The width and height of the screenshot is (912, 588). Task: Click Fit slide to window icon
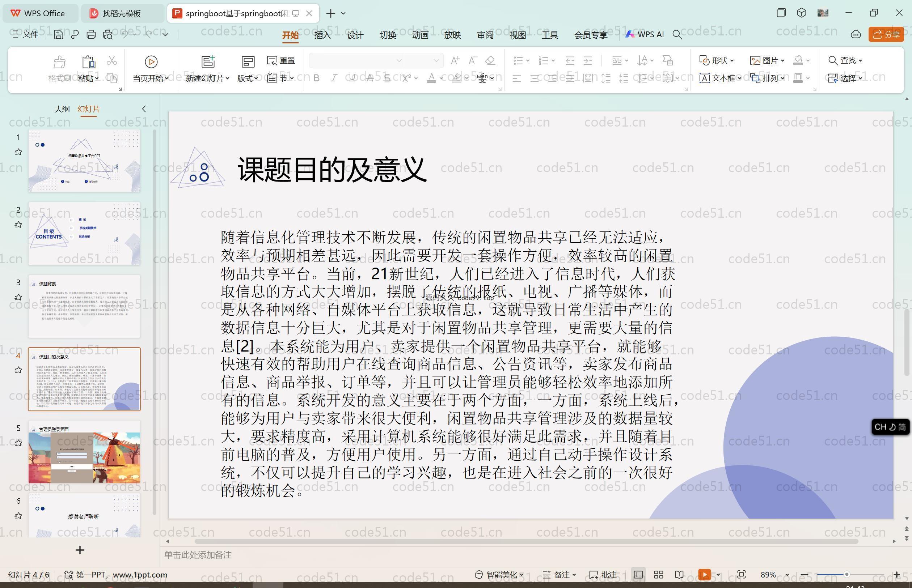[742, 575]
